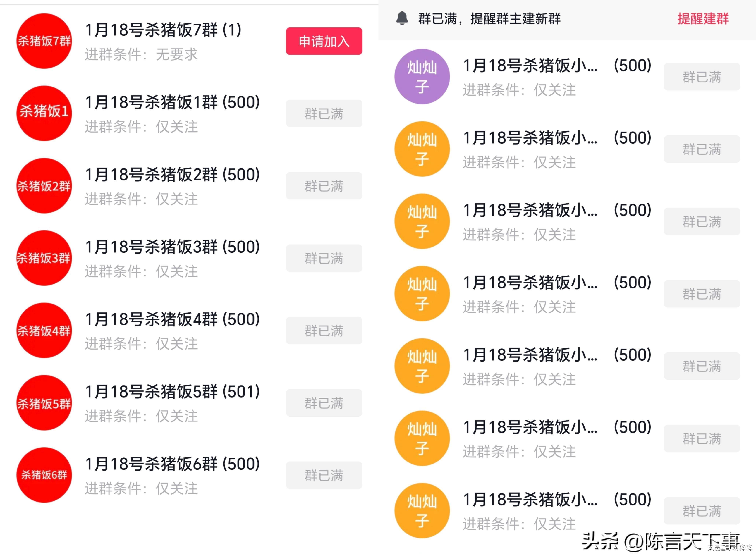Tap the 杀猪饭6群 red avatar

click(44, 475)
